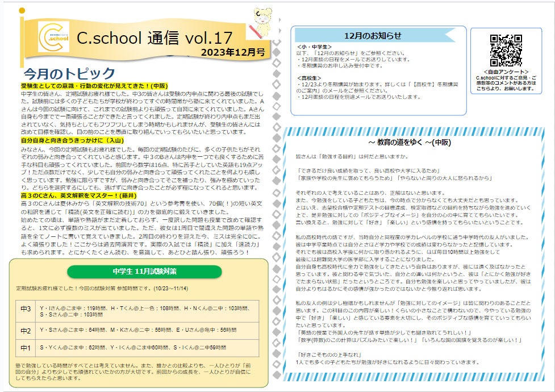Select the line "「できるだけ良い成績を取って、良い高校や大学に入るため」"
Viewport: 555px width, 392px height.
(369, 170)
